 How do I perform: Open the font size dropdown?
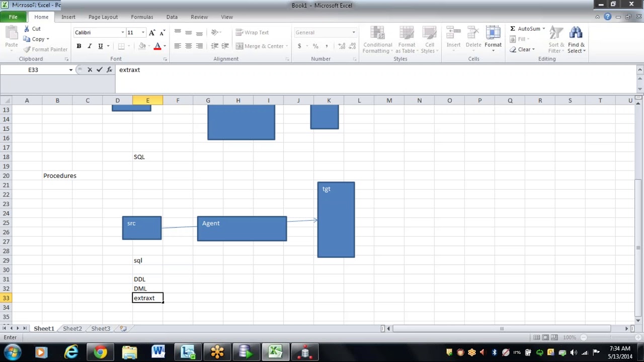[x=143, y=33]
